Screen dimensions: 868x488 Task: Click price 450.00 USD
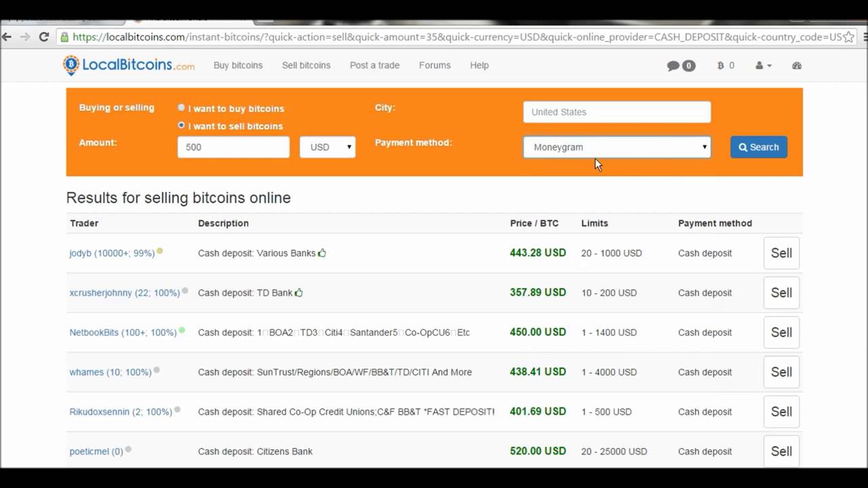tap(538, 332)
